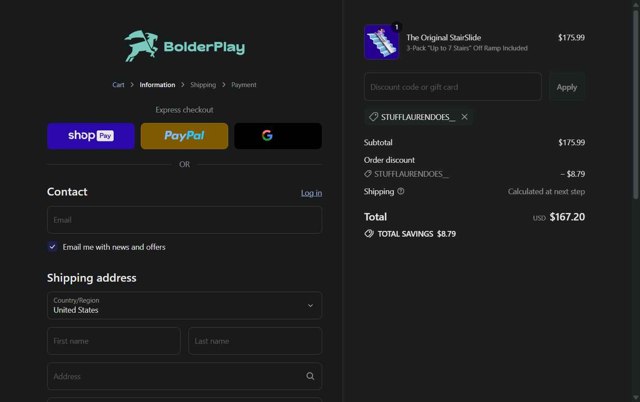The width and height of the screenshot is (640, 402).
Task: Remove the STUFFLAURENDOES_ discount code tag
Action: (464, 117)
